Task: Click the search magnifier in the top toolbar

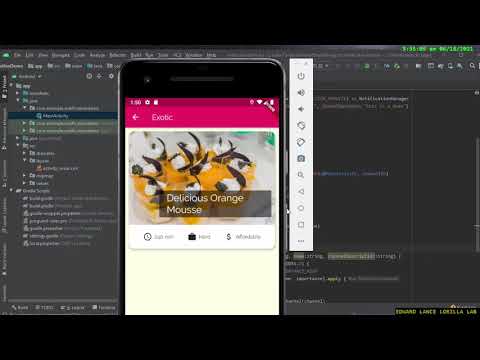Action: click(x=472, y=66)
